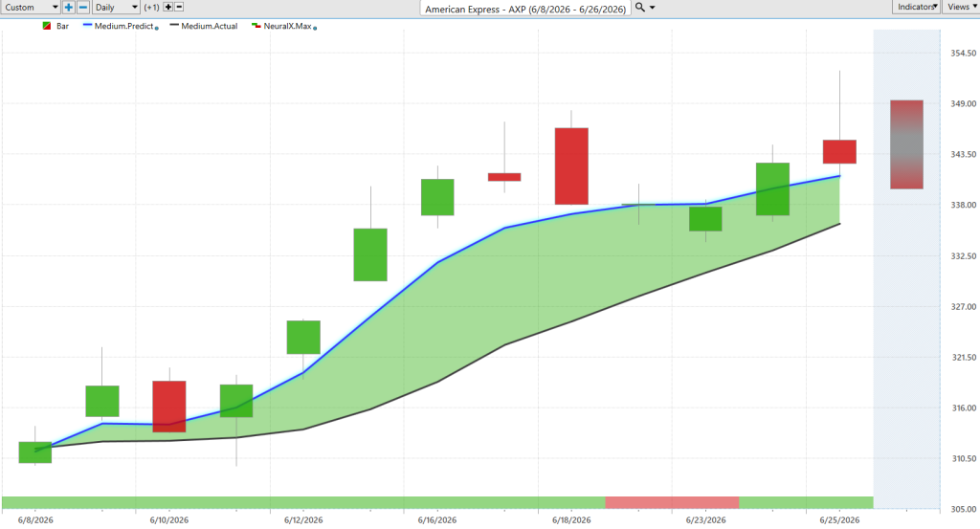The height and width of the screenshot is (529, 980).
Task: Click the dot beside the NeuralX.Max label
Action: (314, 28)
